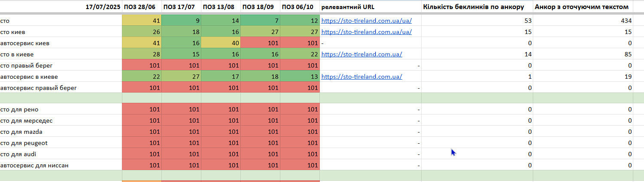Follow the URL in the сто в киеве row

[361, 54]
